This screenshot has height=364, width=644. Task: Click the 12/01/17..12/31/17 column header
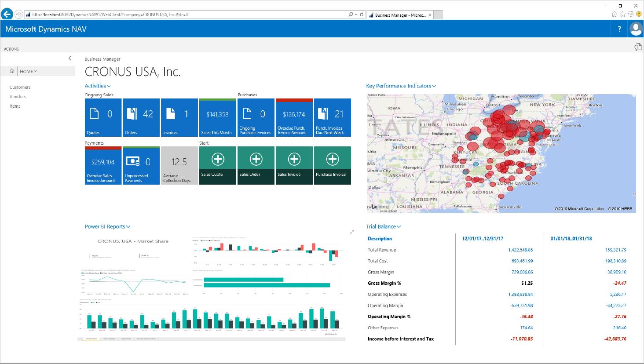click(x=483, y=239)
